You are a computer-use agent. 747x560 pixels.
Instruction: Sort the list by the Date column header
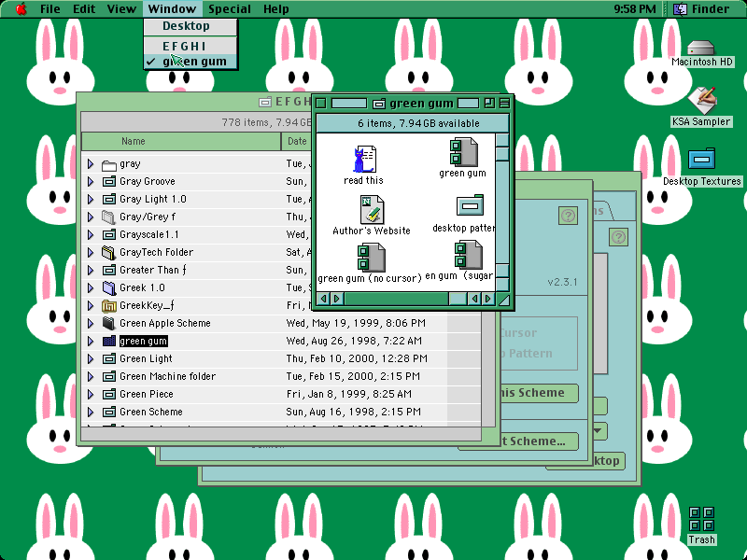click(x=297, y=142)
